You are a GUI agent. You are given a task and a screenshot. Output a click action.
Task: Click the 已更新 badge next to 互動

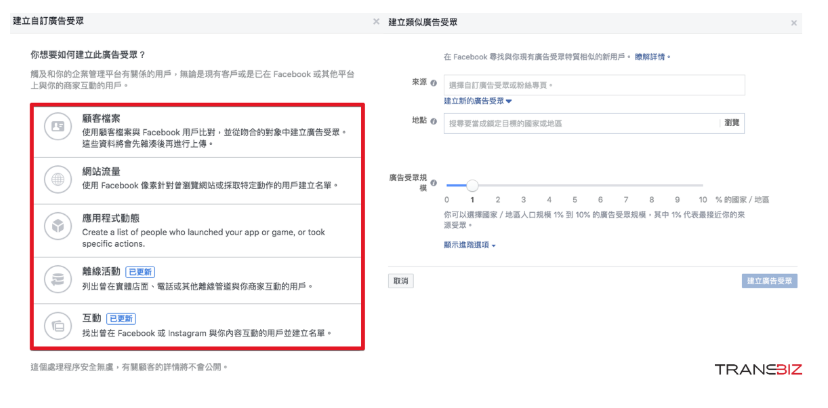click(x=121, y=319)
